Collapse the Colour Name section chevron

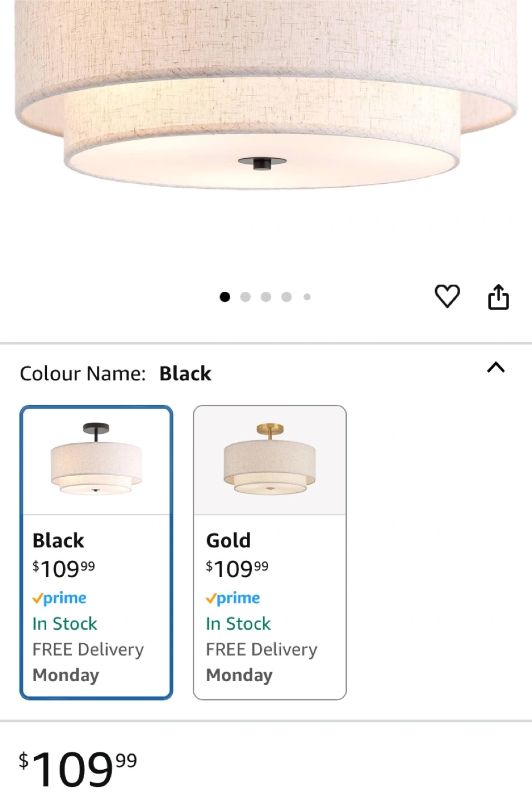pyautogui.click(x=495, y=368)
